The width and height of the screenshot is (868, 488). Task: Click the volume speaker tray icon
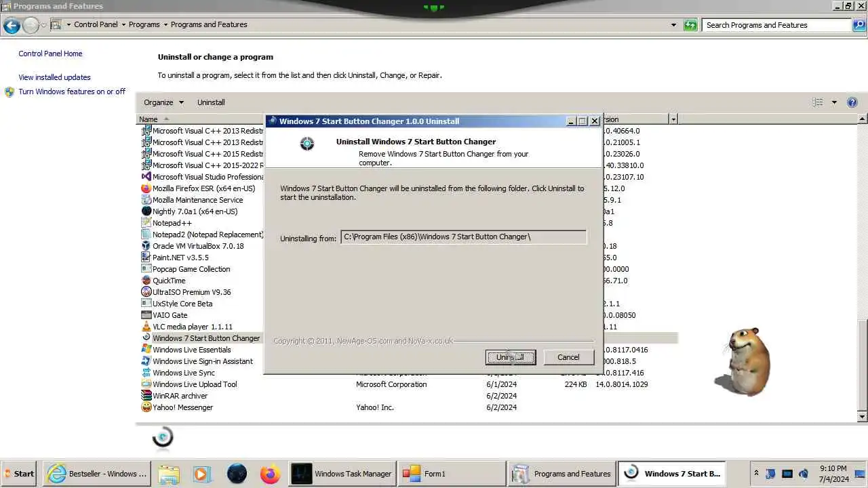pyautogui.click(x=804, y=474)
